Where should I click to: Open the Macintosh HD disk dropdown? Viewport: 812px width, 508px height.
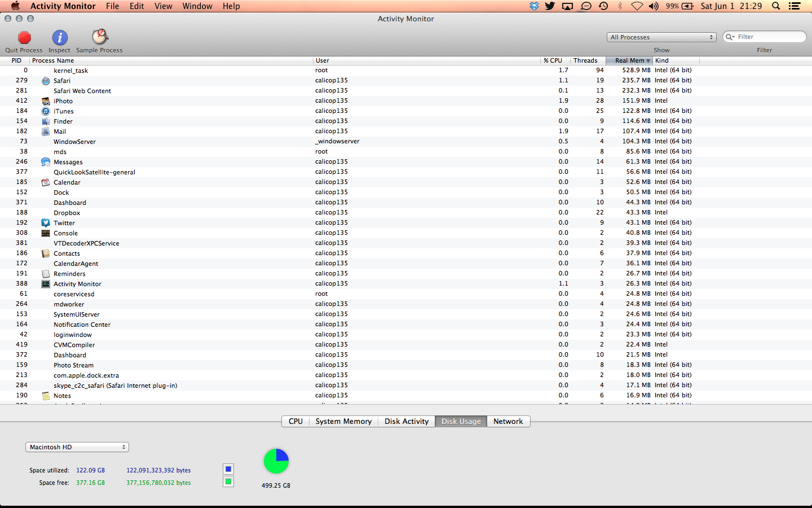pyautogui.click(x=77, y=447)
